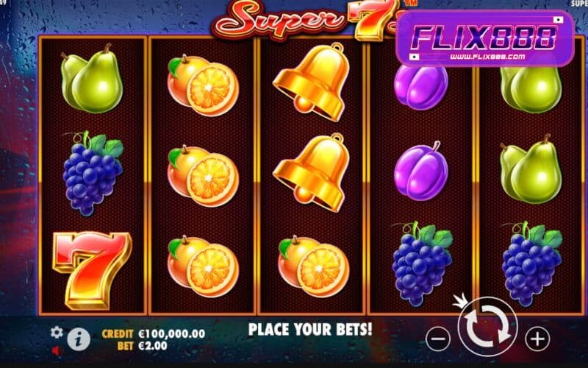The image size is (588, 368).
Task: Click the grapes symbol on fifth reel
Action: click(531, 263)
